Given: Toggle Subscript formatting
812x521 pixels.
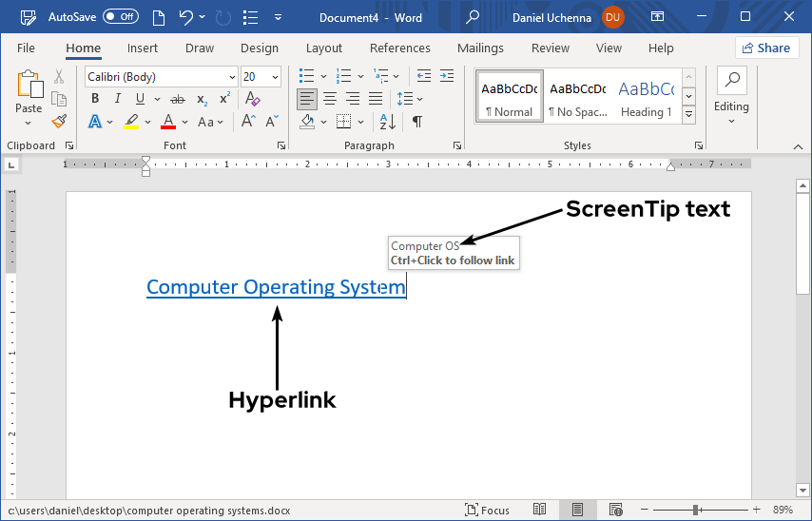Looking at the screenshot, I should point(202,99).
